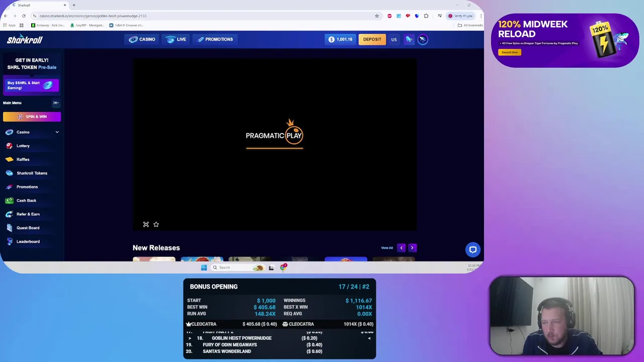Click the DEPOSIT button
The height and width of the screenshot is (362, 644).
coord(372,39)
